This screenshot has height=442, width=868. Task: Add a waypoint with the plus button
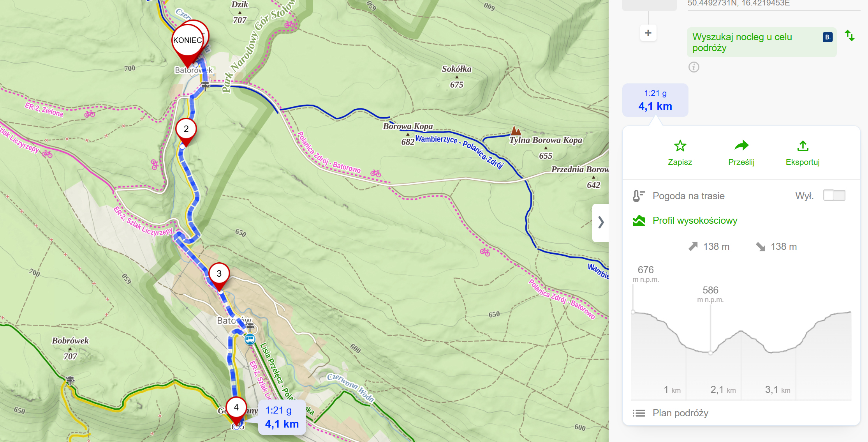point(648,33)
